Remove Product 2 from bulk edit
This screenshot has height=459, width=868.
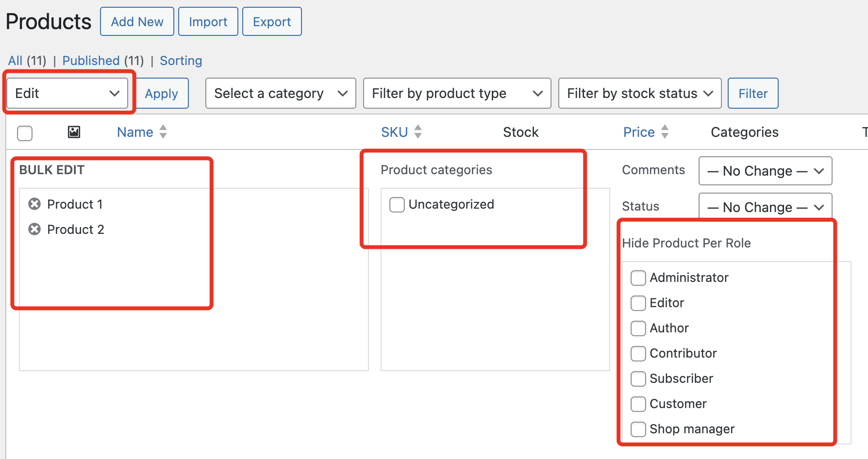pos(34,229)
